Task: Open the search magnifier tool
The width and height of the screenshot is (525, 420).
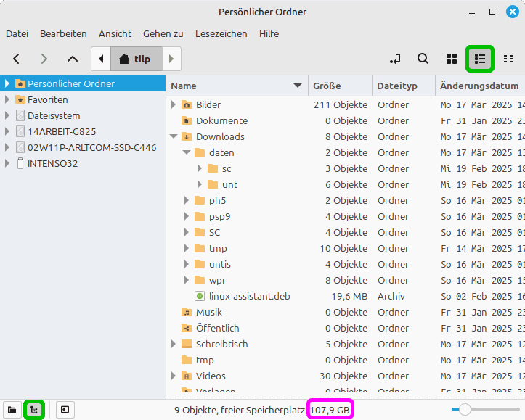Action: click(x=423, y=59)
